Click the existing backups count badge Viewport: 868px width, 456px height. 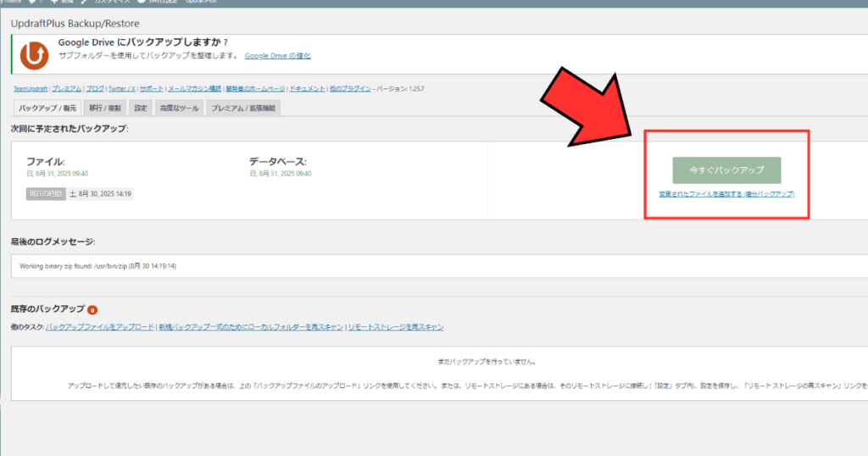coord(92,310)
